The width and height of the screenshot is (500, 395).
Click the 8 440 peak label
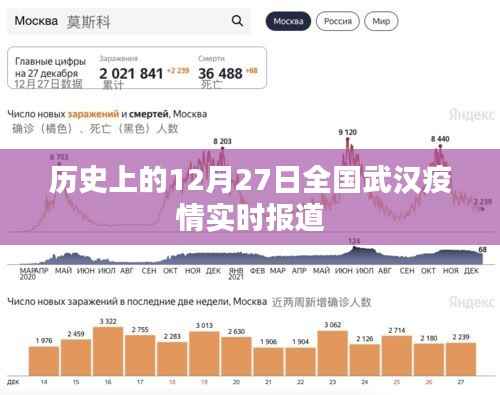tap(440, 139)
